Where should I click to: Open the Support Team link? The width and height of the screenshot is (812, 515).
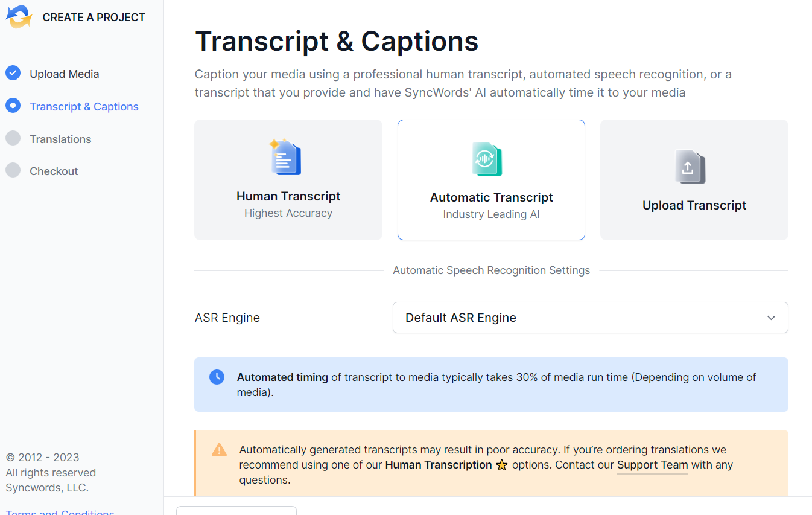(653, 465)
